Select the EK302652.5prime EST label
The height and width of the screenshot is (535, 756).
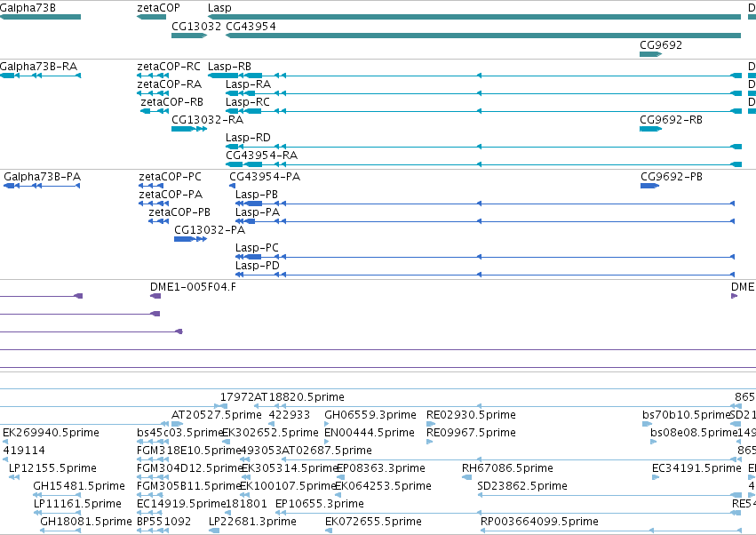pos(270,433)
